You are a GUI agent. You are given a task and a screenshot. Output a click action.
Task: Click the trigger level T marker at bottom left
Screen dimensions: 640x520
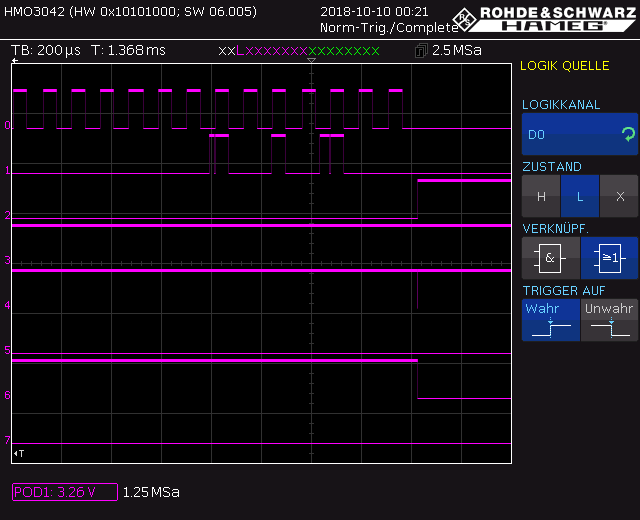[x=19, y=453]
